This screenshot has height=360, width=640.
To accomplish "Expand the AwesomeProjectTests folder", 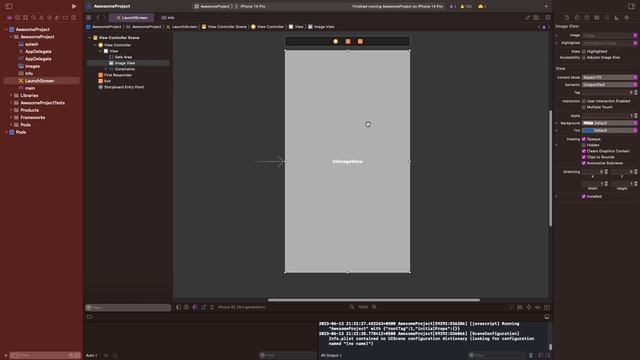I will pos(11,103).
